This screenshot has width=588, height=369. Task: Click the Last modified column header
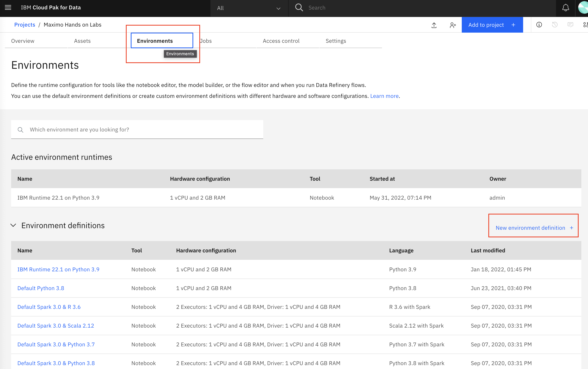[x=488, y=251]
